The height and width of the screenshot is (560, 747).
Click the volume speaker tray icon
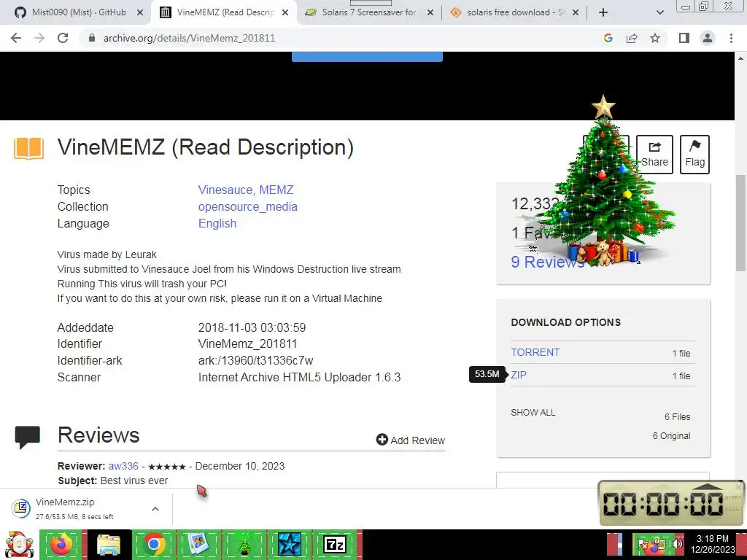point(677,544)
